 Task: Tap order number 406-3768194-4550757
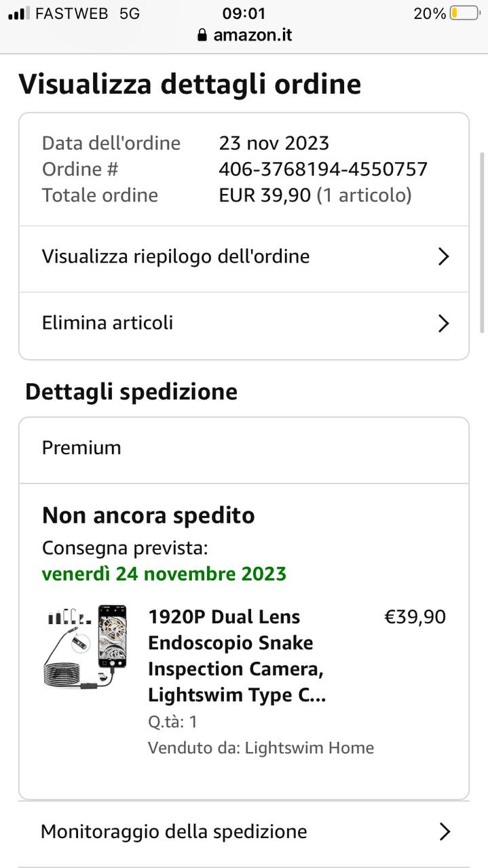pyautogui.click(x=323, y=169)
